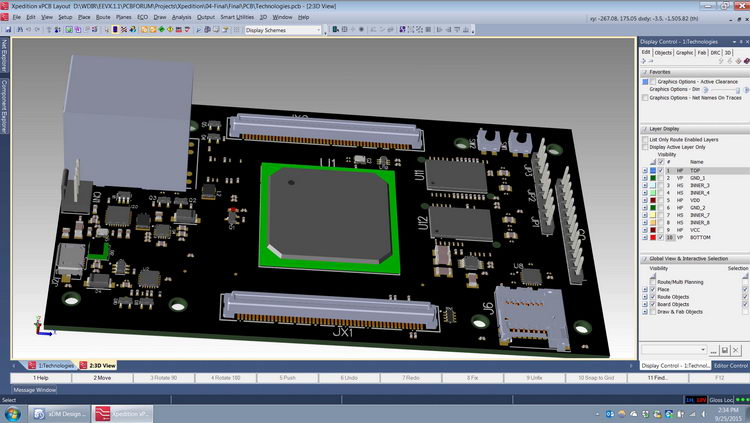Expand the Place tree item in Global View

pyautogui.click(x=645, y=291)
